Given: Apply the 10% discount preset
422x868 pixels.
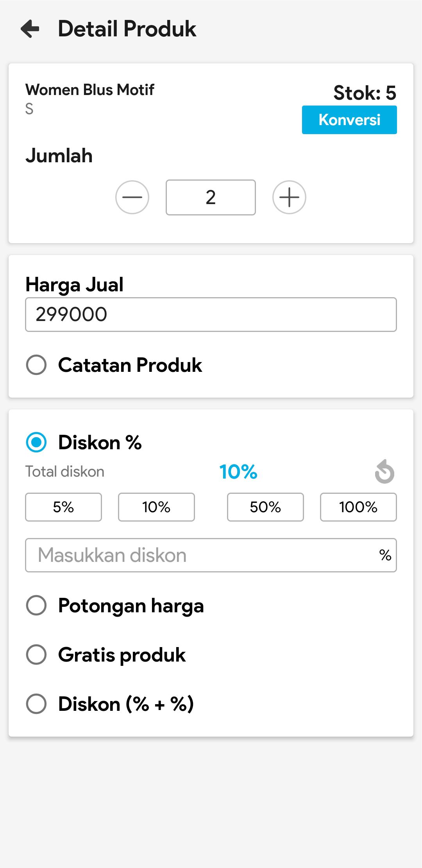Looking at the screenshot, I should [x=156, y=507].
